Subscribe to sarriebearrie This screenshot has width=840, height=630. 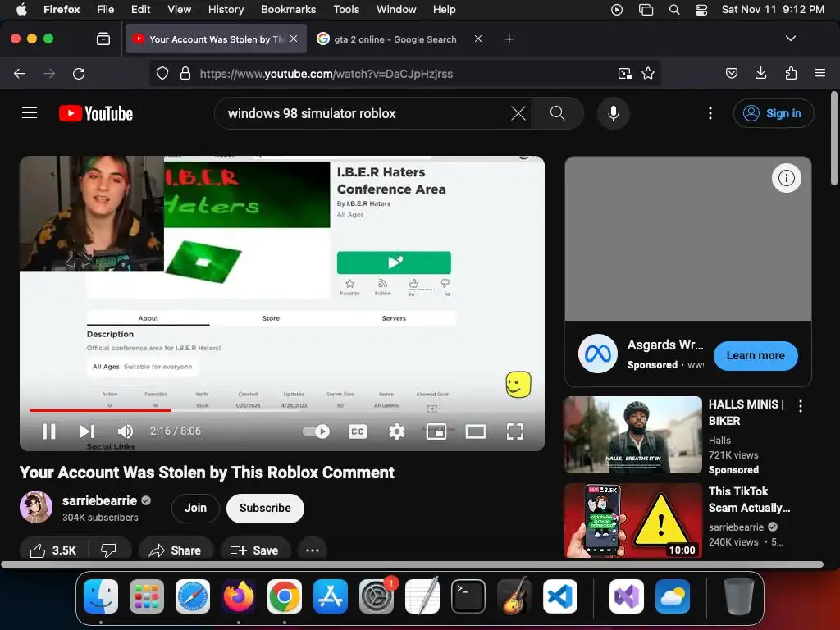(265, 508)
